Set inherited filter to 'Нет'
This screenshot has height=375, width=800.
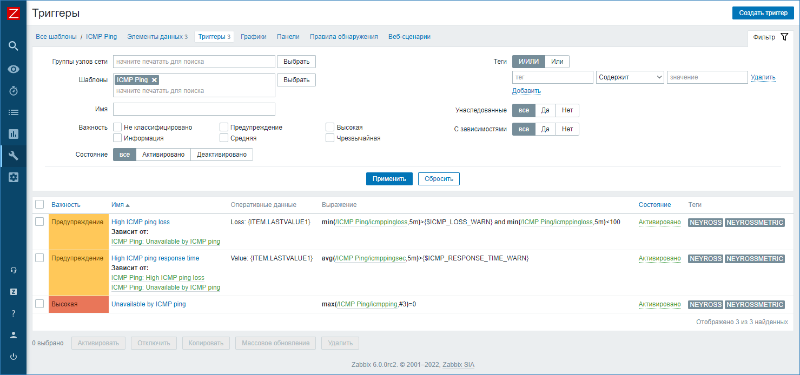coord(567,110)
